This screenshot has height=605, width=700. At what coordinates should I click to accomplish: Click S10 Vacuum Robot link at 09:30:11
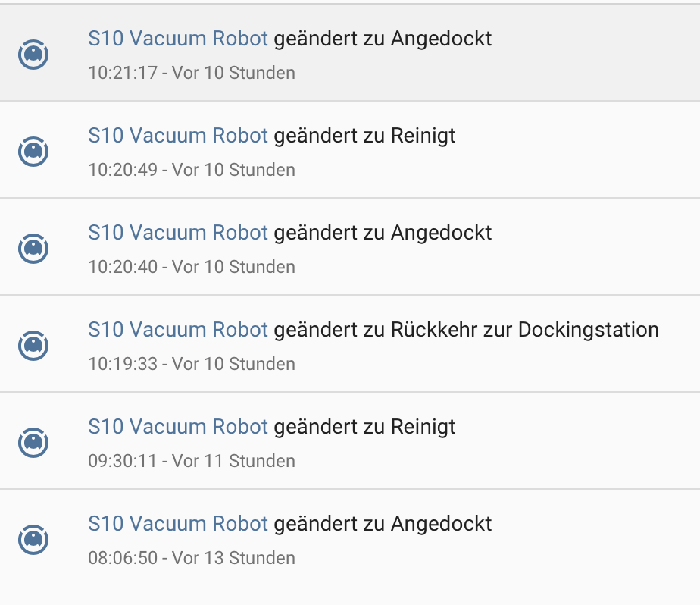point(177,427)
